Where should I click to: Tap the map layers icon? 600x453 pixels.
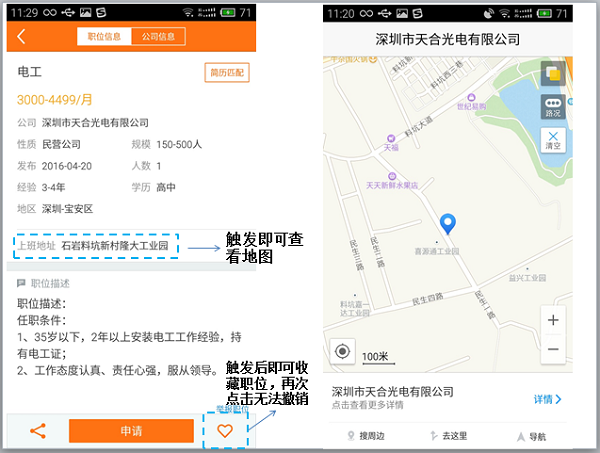(553, 73)
